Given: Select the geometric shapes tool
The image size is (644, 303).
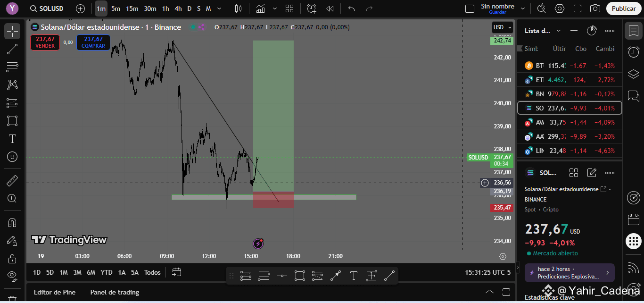Looking at the screenshot, I should click(12, 121).
